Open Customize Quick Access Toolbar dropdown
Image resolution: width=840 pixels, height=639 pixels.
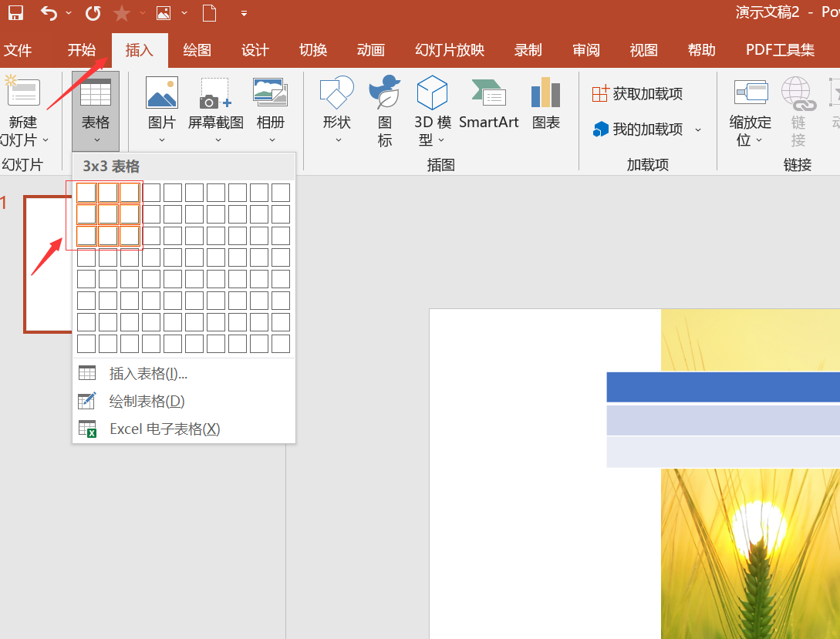[x=244, y=13]
